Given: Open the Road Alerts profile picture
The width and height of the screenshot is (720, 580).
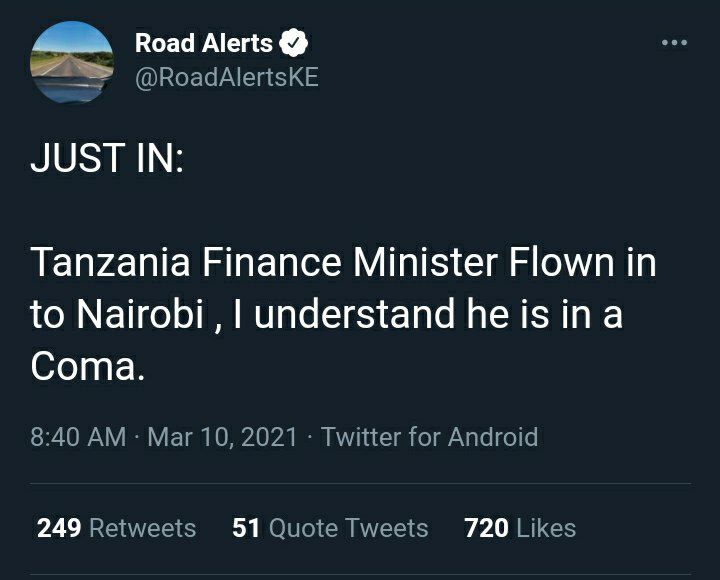Looking at the screenshot, I should click(x=72, y=62).
